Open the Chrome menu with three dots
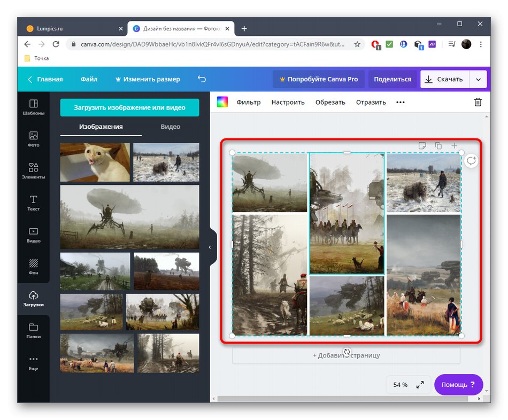Screen dimensions: 508x420 pos(481,44)
